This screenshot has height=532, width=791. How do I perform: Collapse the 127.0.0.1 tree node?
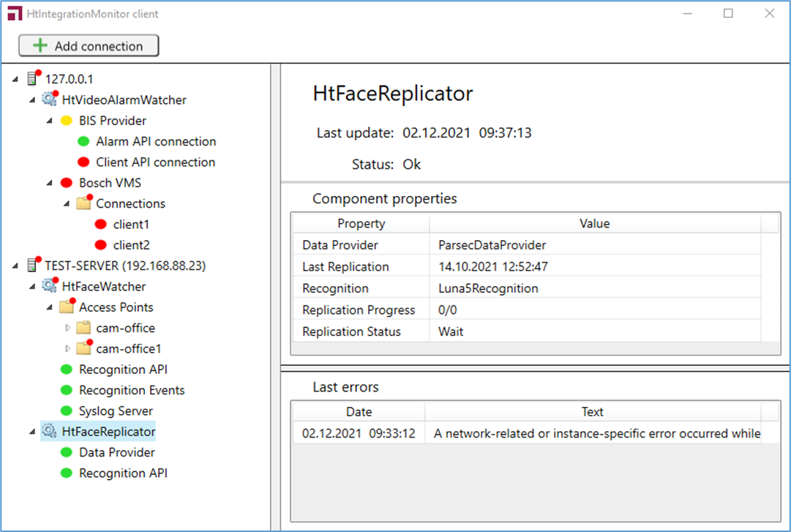(x=16, y=79)
